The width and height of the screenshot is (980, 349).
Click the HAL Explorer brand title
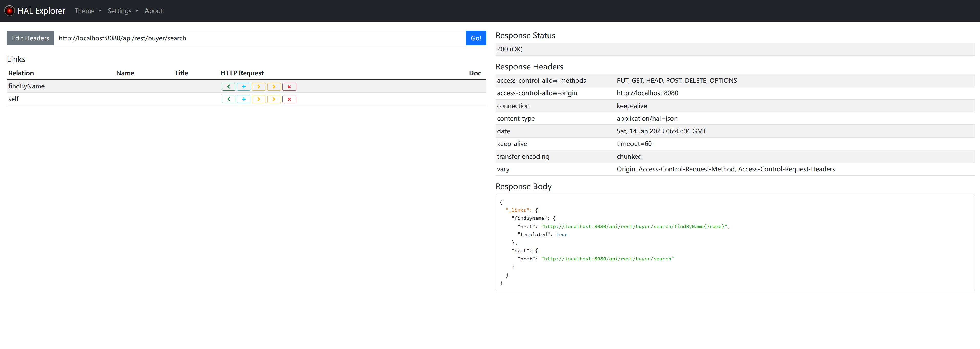41,11
